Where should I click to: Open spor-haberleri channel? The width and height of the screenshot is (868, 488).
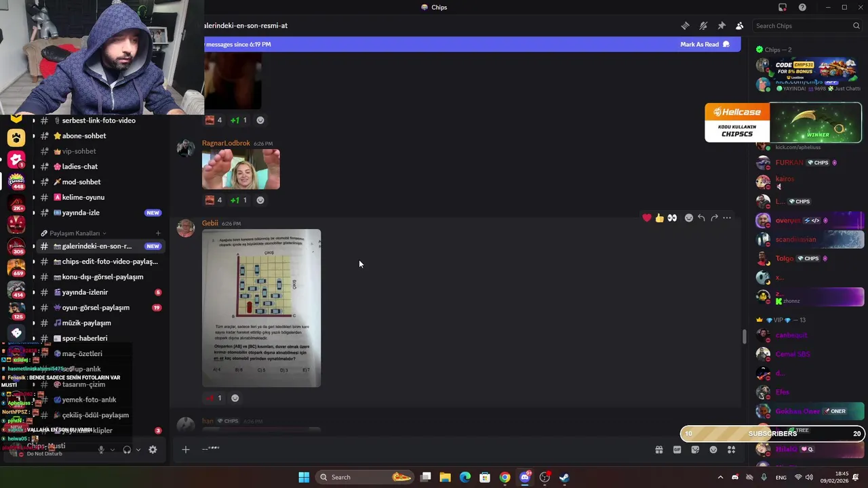pos(98,338)
